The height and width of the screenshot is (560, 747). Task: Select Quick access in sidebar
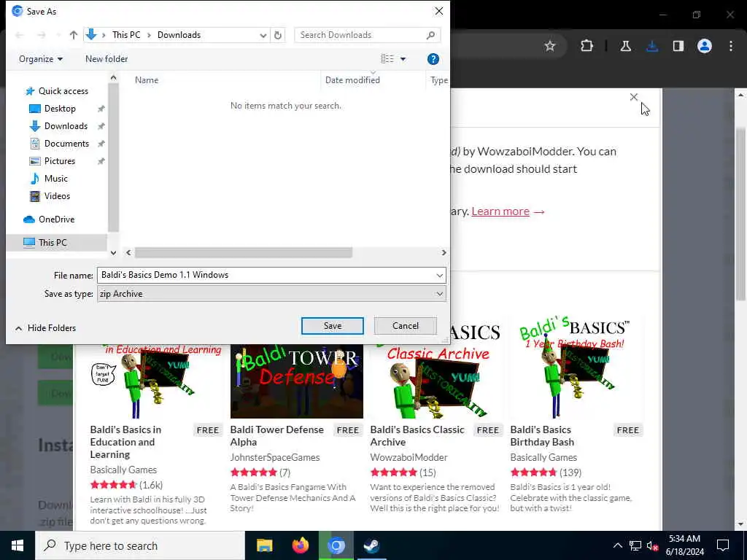coord(63,91)
